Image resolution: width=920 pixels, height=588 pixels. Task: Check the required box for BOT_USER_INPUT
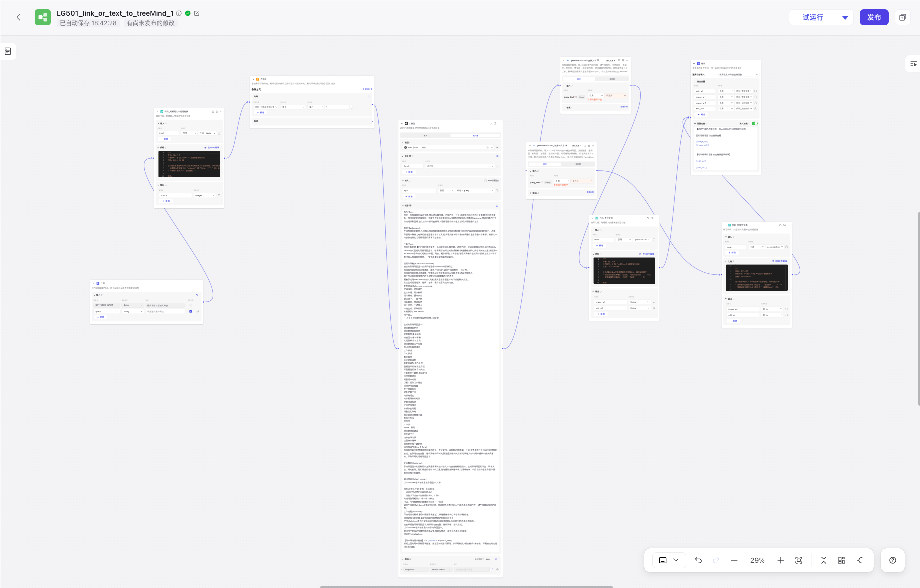click(x=191, y=305)
